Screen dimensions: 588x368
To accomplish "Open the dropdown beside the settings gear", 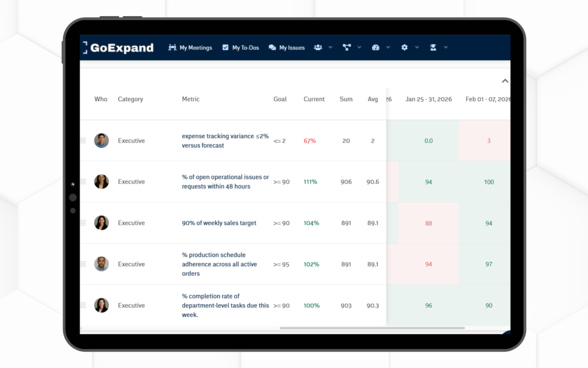I will coord(417,48).
